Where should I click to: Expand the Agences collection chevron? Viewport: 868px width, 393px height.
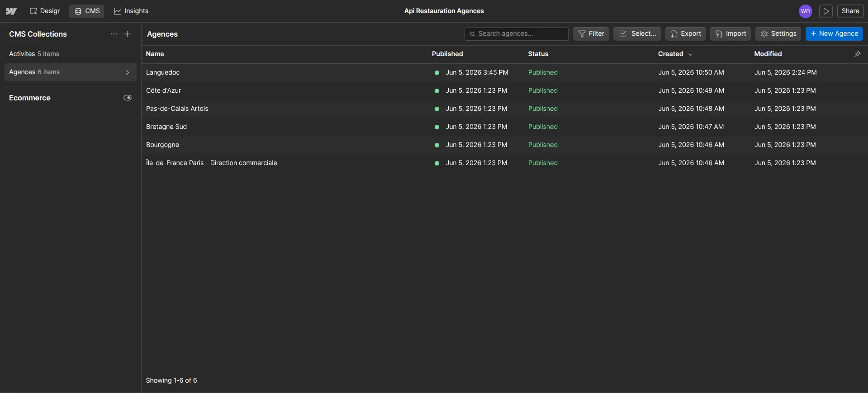(128, 72)
